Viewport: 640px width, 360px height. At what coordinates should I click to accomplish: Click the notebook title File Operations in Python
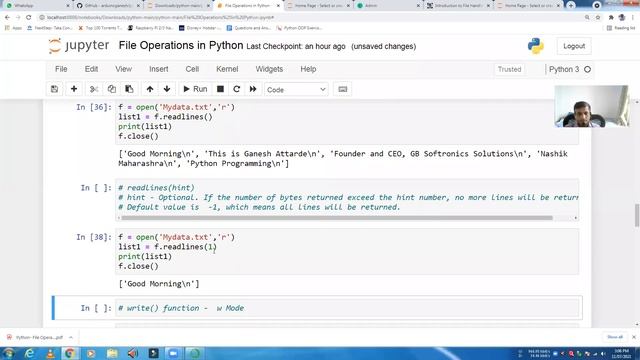pos(181,45)
